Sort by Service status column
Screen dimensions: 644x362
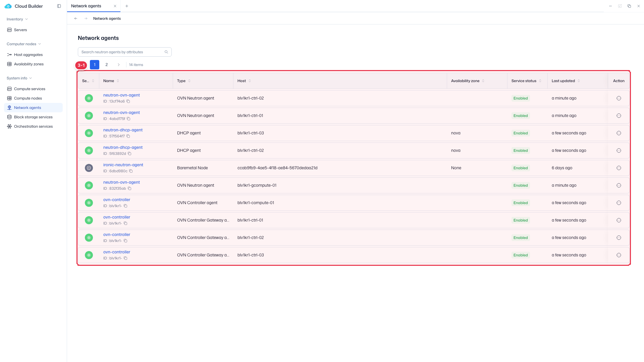(540, 81)
